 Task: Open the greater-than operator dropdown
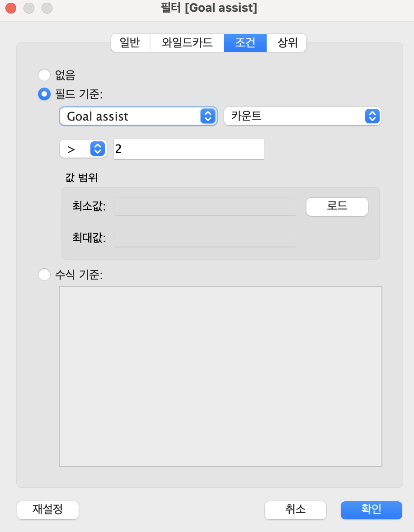click(x=83, y=149)
